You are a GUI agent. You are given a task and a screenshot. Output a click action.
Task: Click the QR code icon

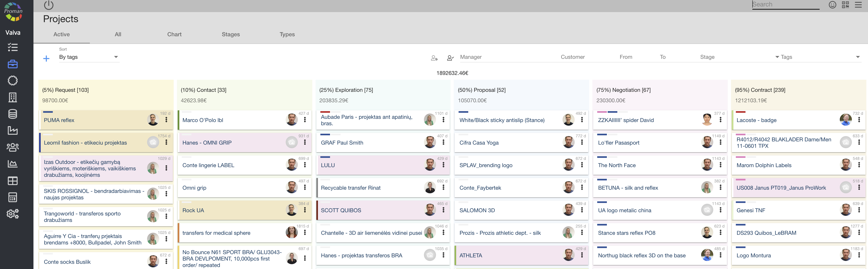coord(845,5)
